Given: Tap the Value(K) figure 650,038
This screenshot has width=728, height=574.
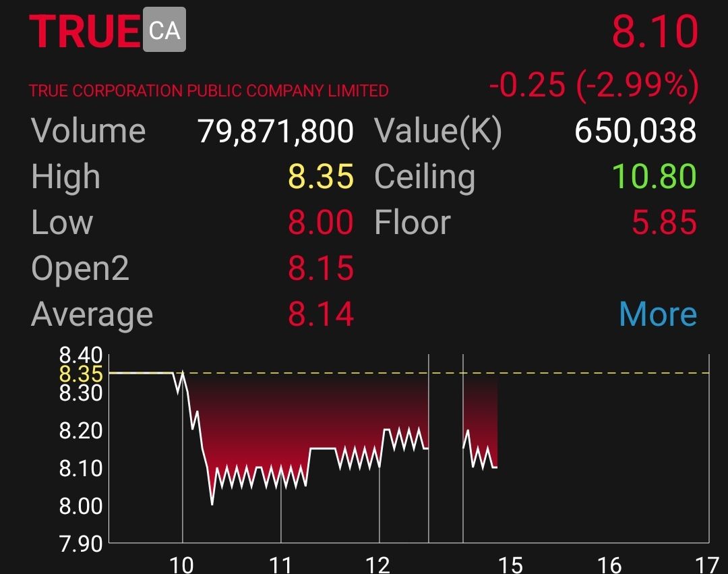Looking at the screenshot, I should pyautogui.click(x=635, y=130).
